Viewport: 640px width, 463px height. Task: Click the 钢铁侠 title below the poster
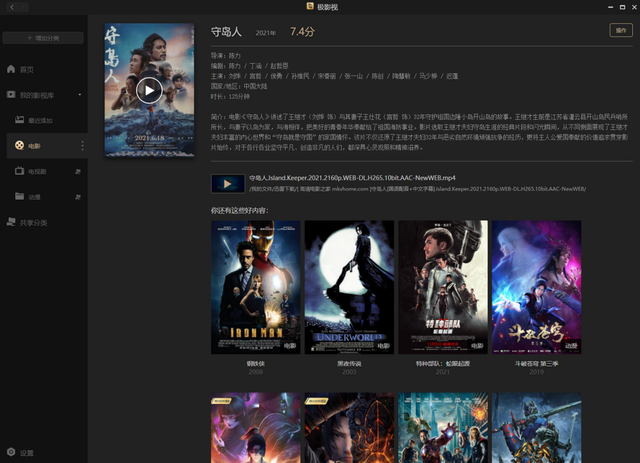256,363
